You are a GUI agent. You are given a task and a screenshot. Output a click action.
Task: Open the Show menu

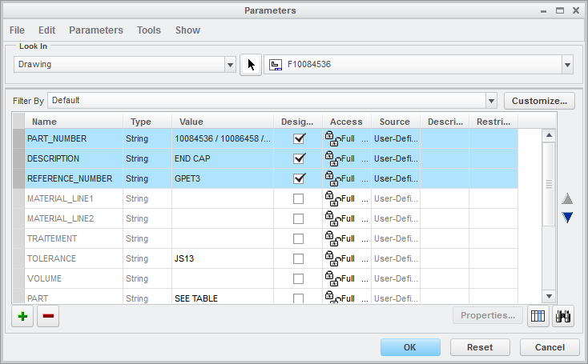coord(188,30)
